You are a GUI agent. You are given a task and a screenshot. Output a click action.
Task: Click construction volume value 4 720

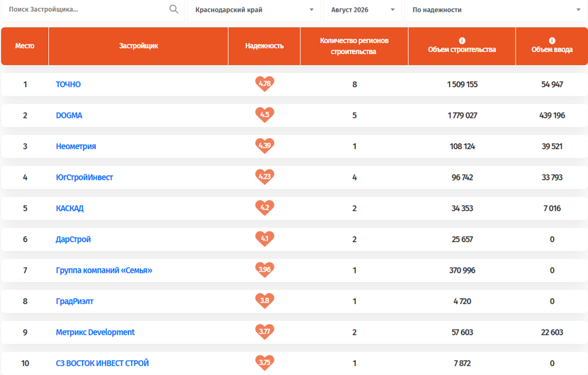(x=462, y=301)
